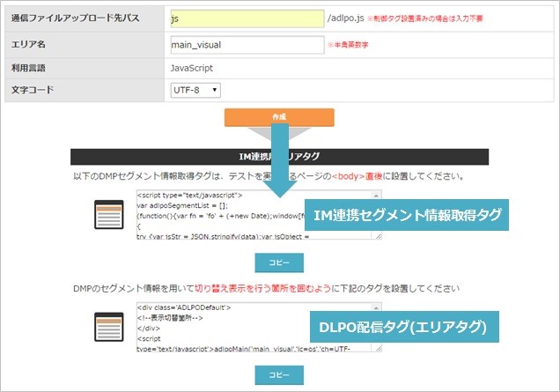Click the area name field 'main_visual'

point(247,45)
